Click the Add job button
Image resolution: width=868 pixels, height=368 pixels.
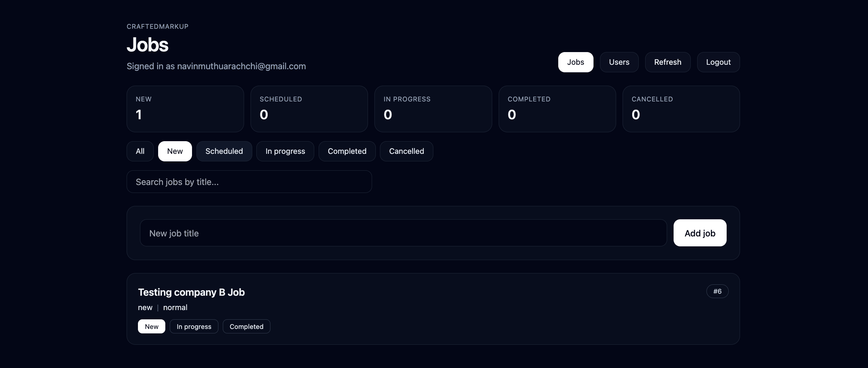point(700,233)
